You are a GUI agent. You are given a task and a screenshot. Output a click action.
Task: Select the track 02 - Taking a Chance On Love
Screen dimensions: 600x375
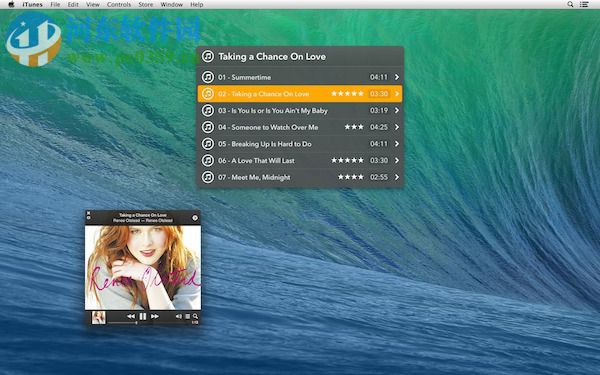300,94
